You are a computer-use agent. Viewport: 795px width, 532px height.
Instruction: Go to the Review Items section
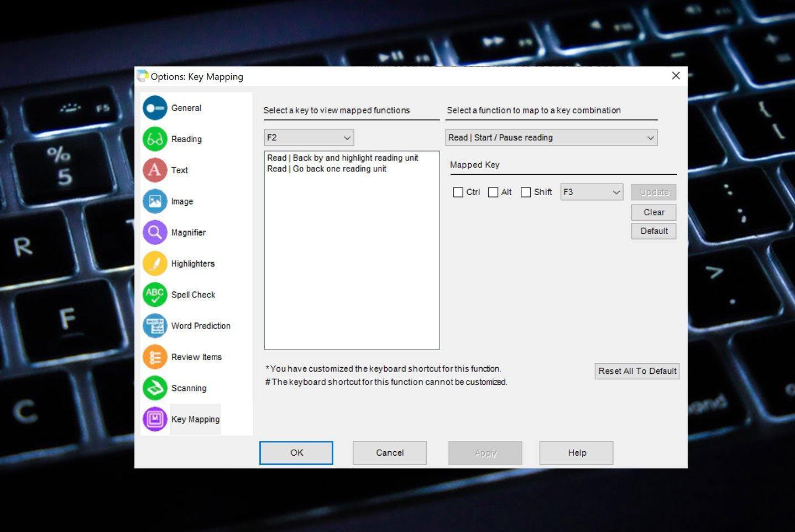(x=196, y=357)
